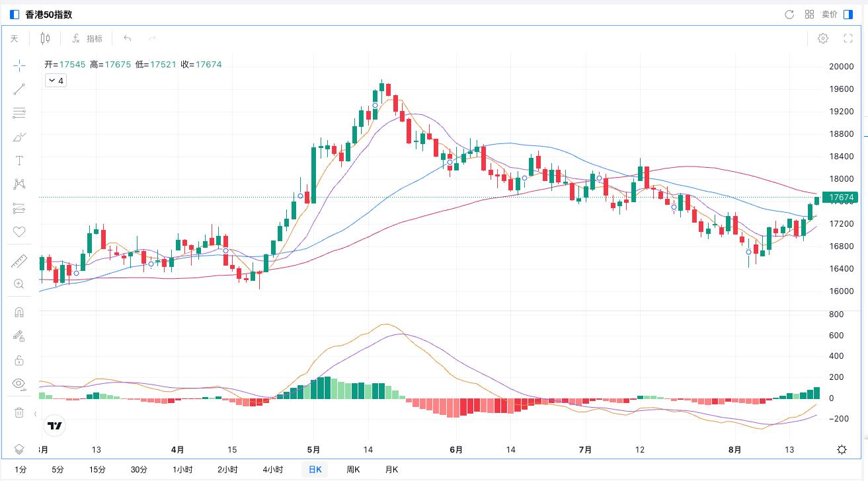Image resolution: width=868 pixels, height=481 pixels.
Task: Open the 指标 indicators button
Action: point(88,39)
